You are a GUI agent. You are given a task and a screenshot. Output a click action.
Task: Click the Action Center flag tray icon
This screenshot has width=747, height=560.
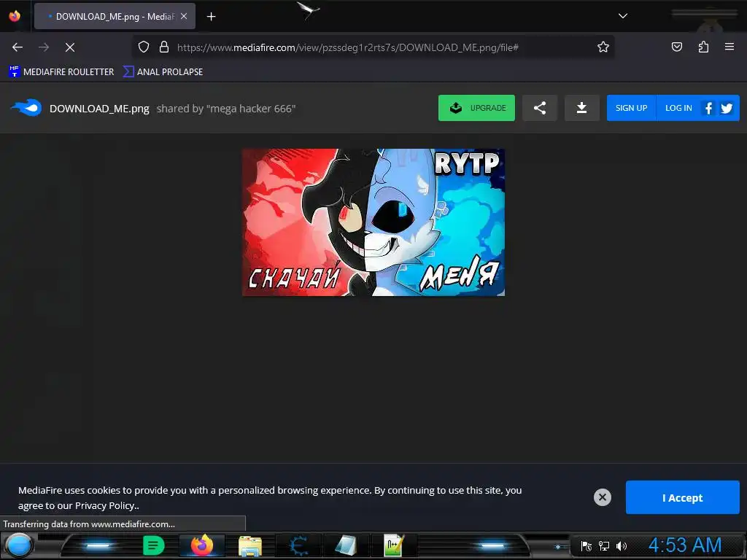(x=587, y=546)
